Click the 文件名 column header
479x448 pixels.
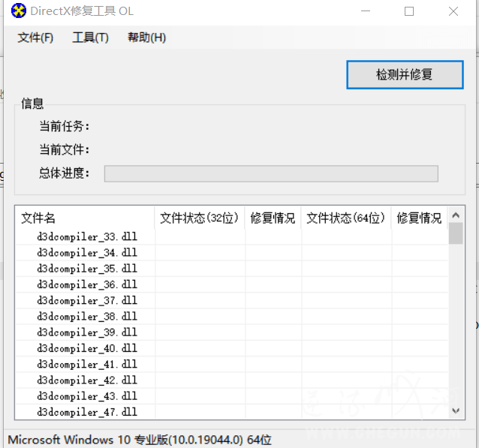click(85, 218)
